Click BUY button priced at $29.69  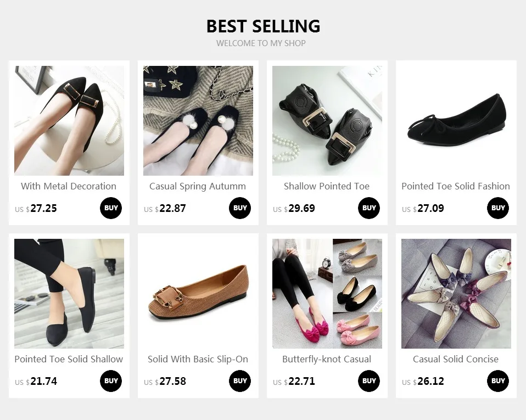point(369,208)
